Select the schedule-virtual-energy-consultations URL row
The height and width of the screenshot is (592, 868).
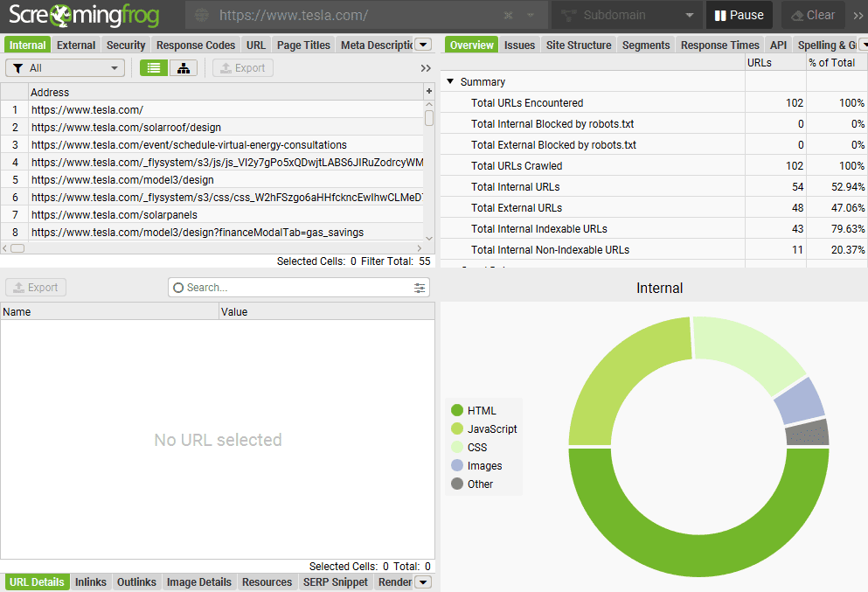(x=212, y=145)
